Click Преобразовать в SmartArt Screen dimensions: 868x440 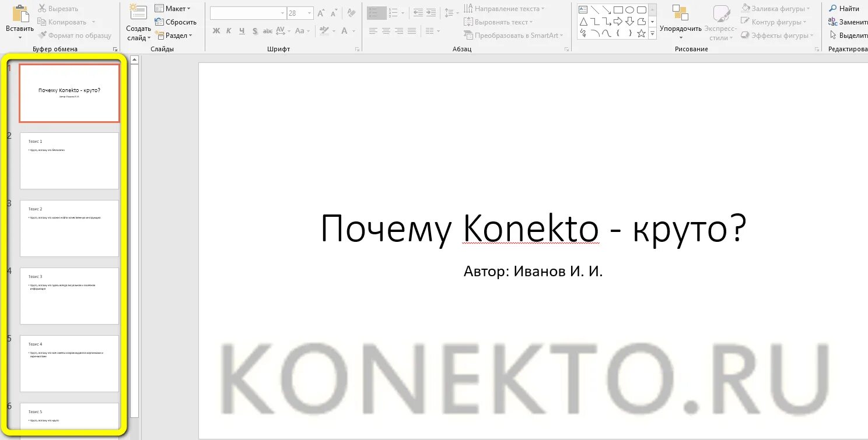coord(514,36)
